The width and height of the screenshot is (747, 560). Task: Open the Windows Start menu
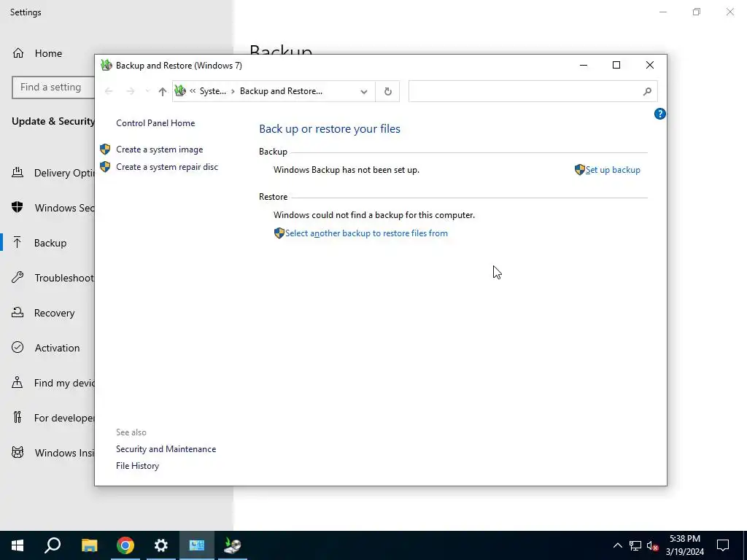point(18,545)
